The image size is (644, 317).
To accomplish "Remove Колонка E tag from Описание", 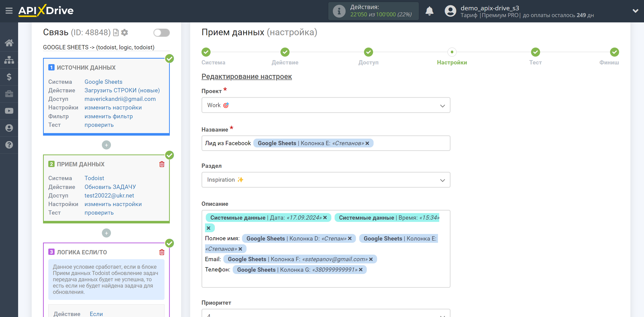I will point(240,249).
